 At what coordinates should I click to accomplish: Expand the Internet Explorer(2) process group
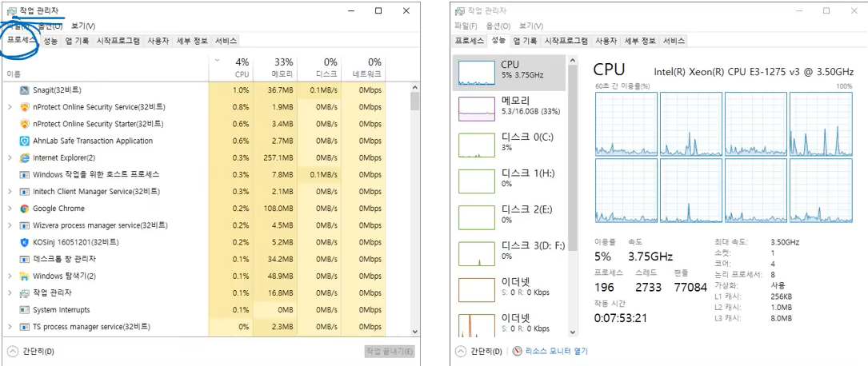[x=10, y=158]
